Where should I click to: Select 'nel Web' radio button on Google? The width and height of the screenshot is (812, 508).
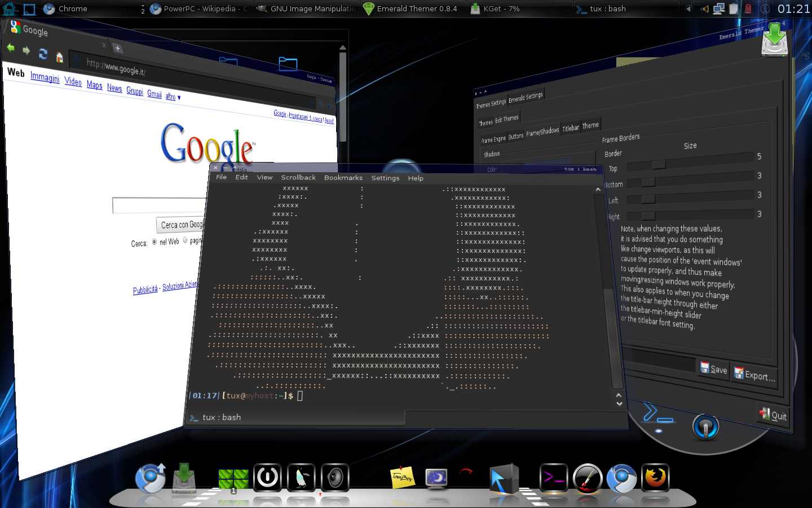(155, 242)
